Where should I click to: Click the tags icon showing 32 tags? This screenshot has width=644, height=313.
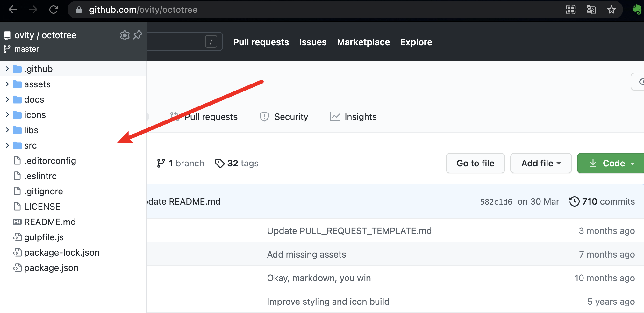(x=220, y=163)
